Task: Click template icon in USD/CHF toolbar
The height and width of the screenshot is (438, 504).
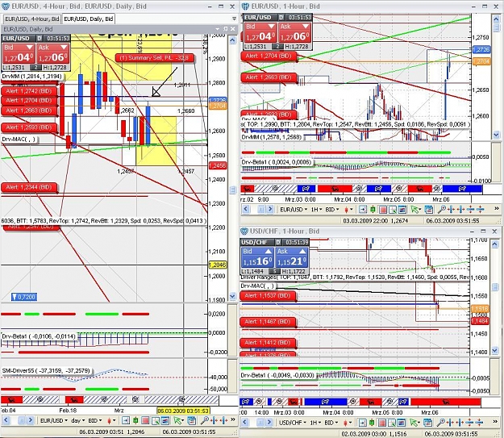Action: point(401,423)
